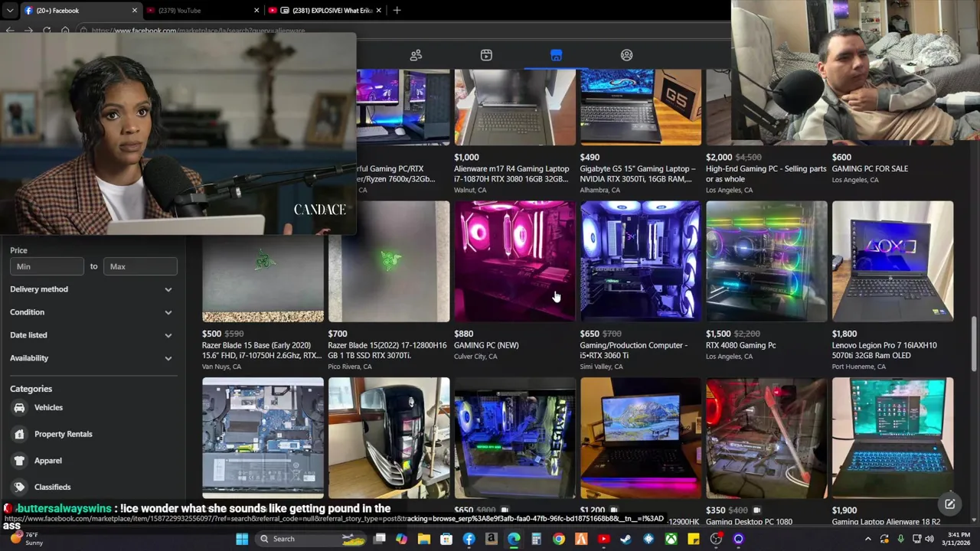The width and height of the screenshot is (980, 551).
Task: Open Facebook app from the taskbar
Action: point(469,539)
